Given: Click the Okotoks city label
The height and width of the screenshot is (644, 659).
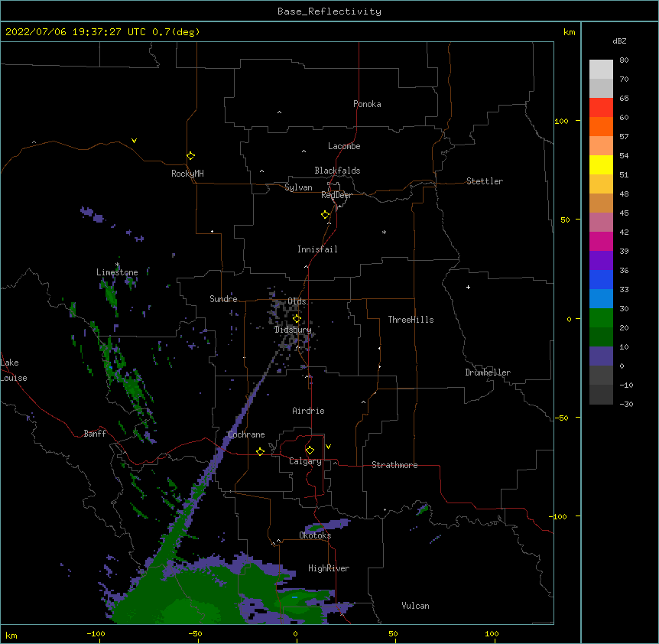Looking at the screenshot, I should (315, 535).
